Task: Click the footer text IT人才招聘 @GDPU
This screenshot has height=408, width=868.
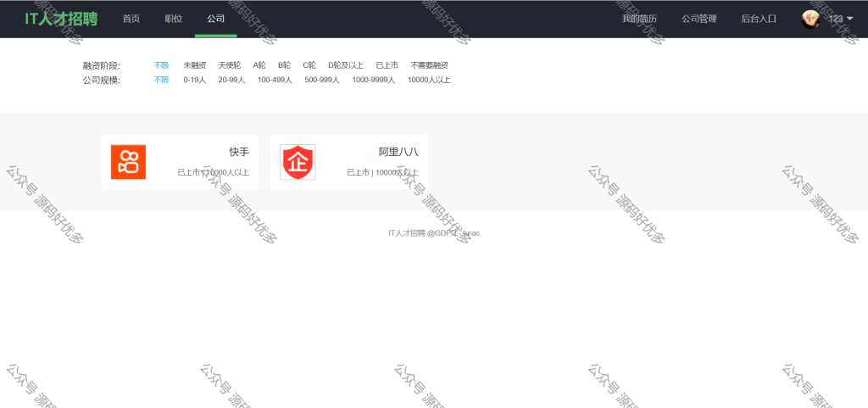Action: [434, 233]
